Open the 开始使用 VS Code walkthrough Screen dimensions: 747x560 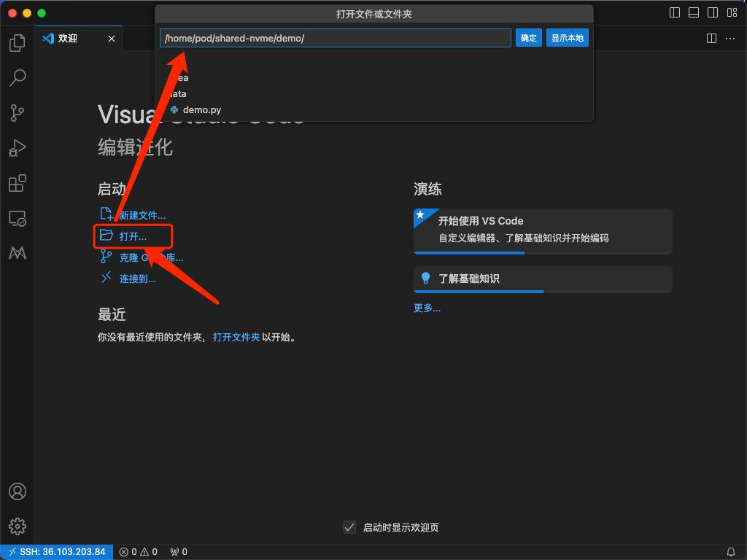click(543, 231)
